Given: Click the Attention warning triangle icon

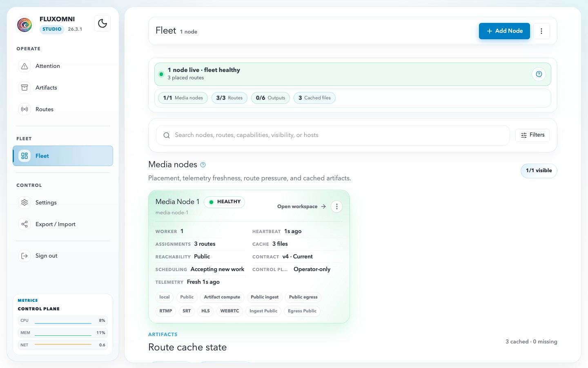Looking at the screenshot, I should coord(24,66).
